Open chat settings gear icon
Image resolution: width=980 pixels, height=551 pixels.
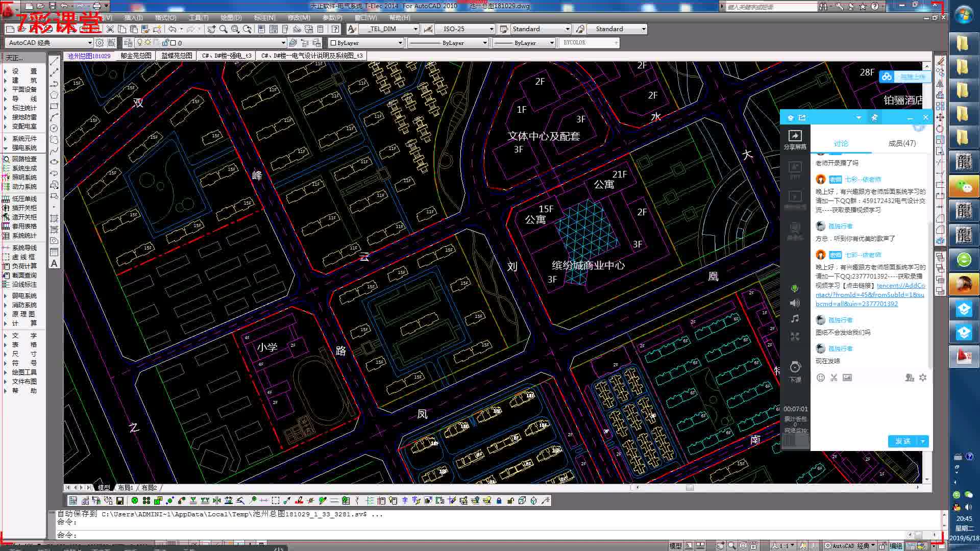tap(923, 378)
